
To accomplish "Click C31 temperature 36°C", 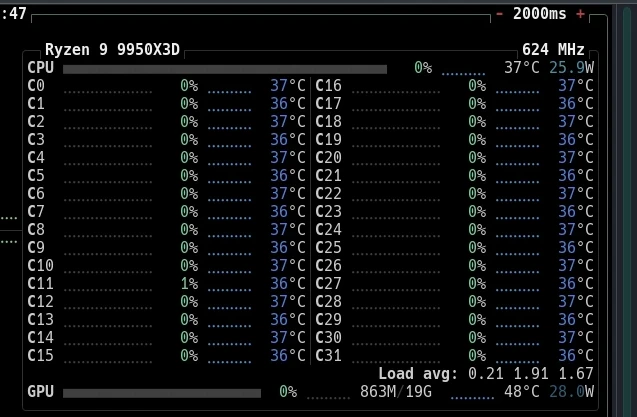I will click(x=576, y=356).
